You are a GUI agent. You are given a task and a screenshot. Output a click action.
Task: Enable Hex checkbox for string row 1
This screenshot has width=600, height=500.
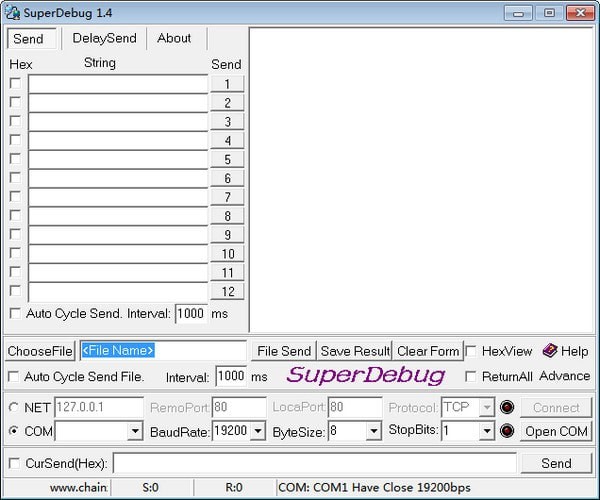tap(15, 83)
